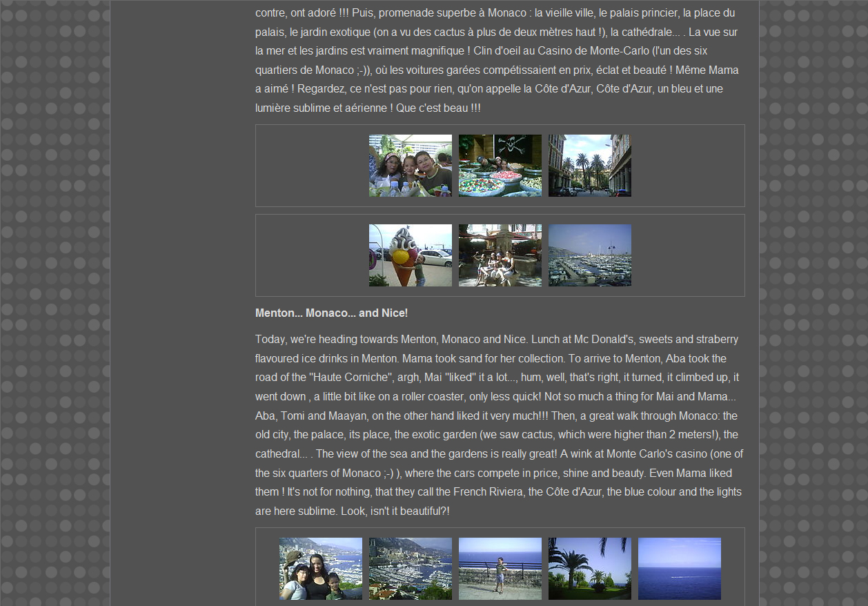Screen dimensions: 868x606
Task: Open the three kids lunch table photo
Action: [410, 166]
